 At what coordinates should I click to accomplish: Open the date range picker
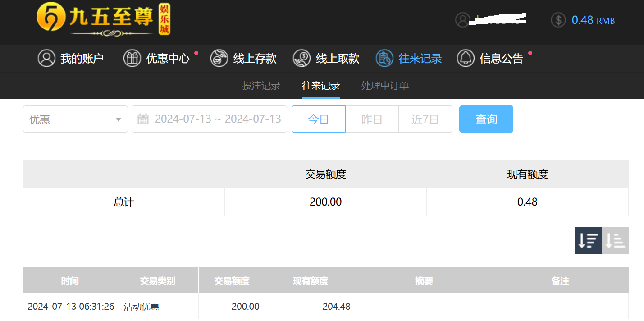(x=209, y=119)
